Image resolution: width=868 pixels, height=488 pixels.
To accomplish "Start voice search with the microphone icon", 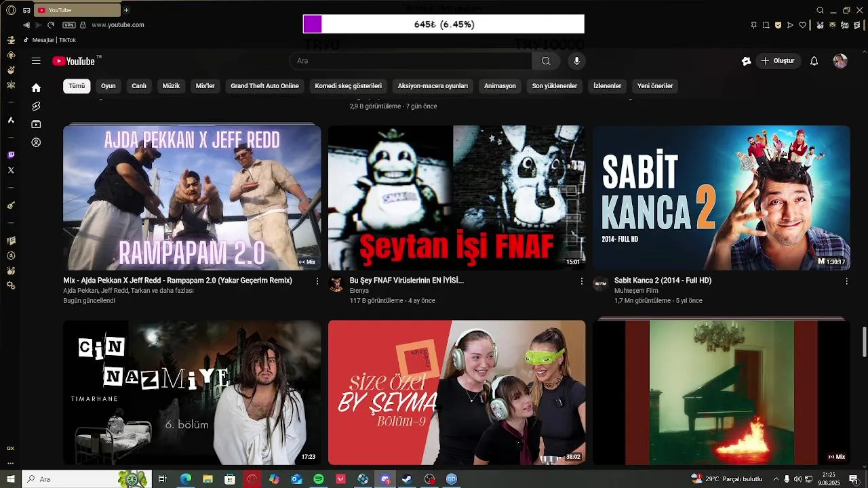I will (576, 61).
